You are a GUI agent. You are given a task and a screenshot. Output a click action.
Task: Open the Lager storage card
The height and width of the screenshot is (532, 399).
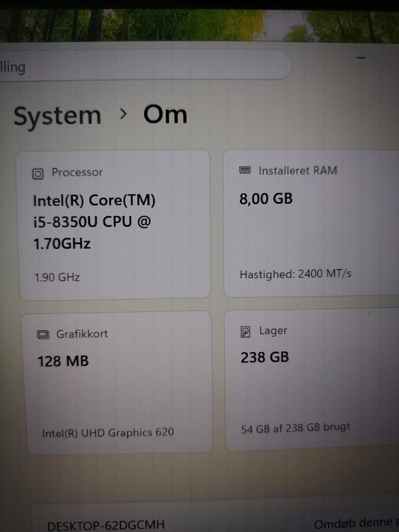pyautogui.click(x=312, y=380)
